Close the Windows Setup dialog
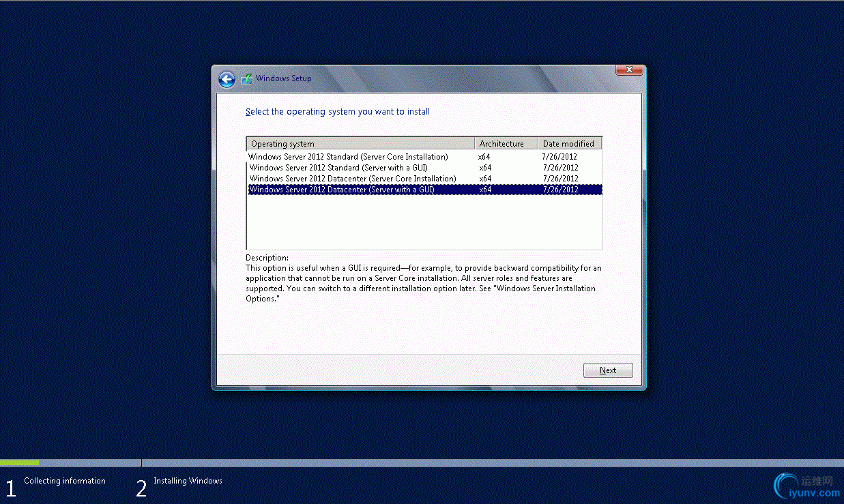Image resolution: width=844 pixels, height=504 pixels. click(x=629, y=70)
